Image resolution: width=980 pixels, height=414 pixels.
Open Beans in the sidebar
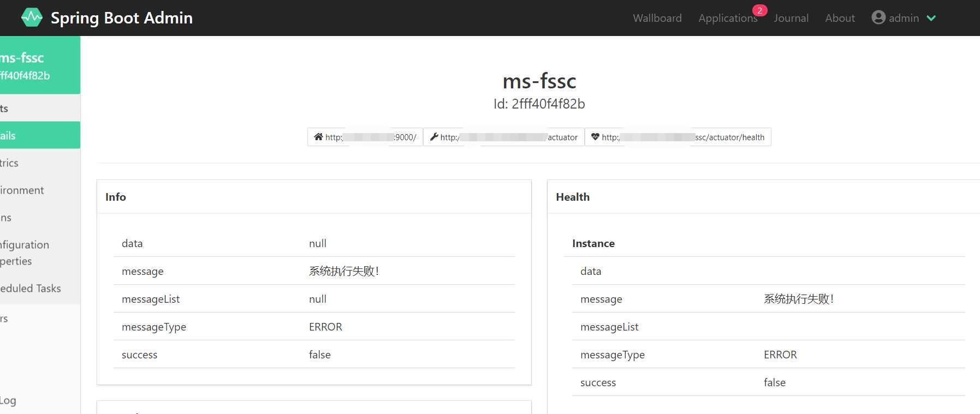click(x=40, y=217)
